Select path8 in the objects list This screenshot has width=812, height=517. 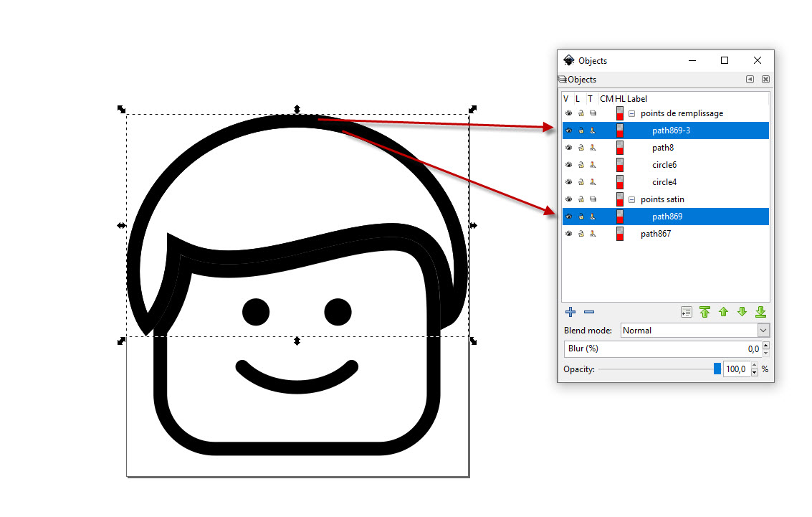point(663,148)
